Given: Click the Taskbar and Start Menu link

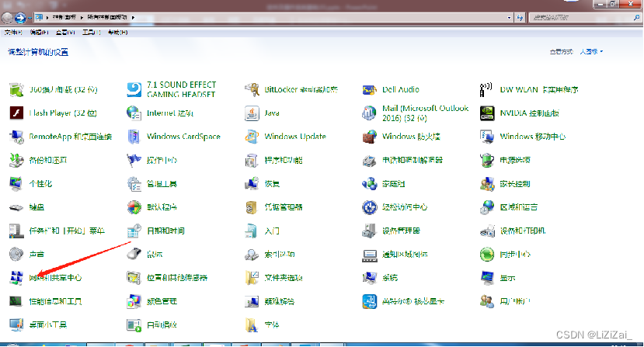Looking at the screenshot, I should pyautogui.click(x=67, y=231).
